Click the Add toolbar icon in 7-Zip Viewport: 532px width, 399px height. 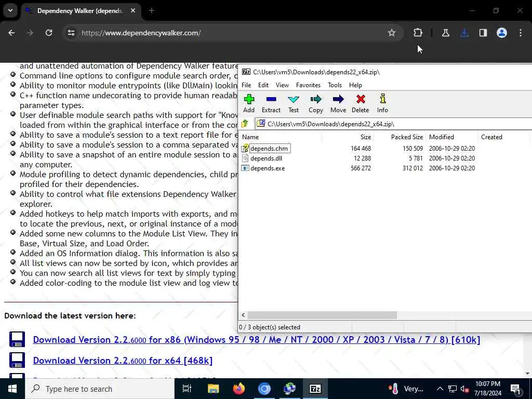[x=249, y=99]
